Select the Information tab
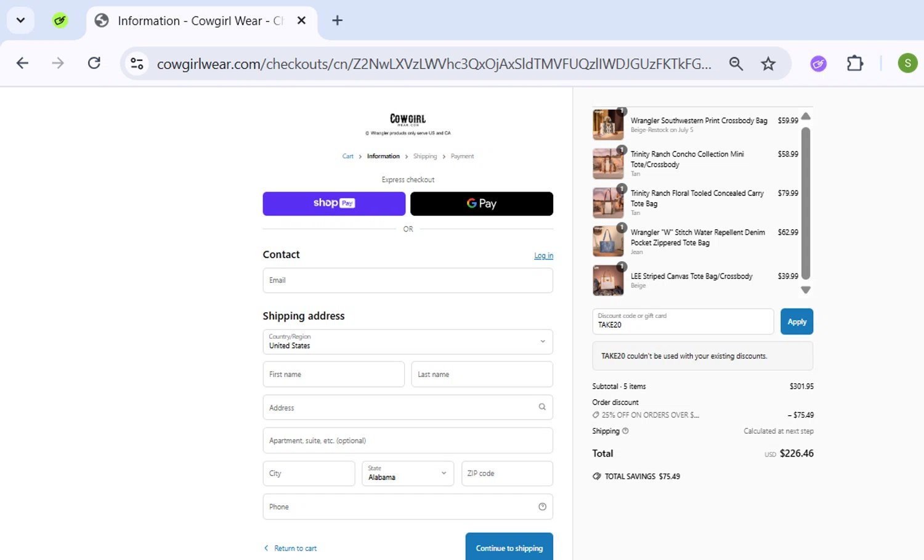The width and height of the screenshot is (924, 560). click(x=200, y=21)
